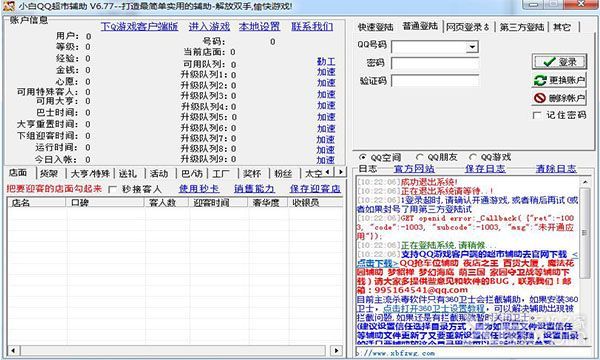Click 加速 for 升级队列1
Image resolution: width=600 pixels, height=360 pixels.
pyautogui.click(x=326, y=72)
